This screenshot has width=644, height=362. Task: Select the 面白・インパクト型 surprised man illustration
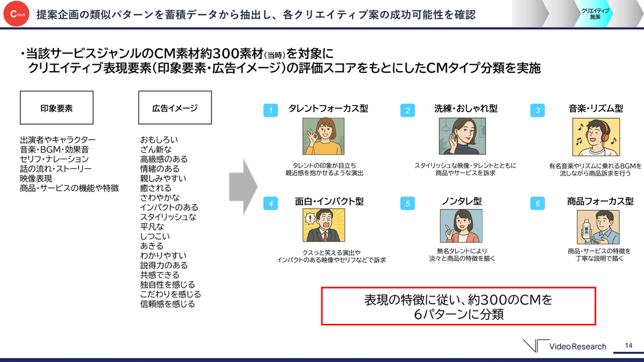click(x=324, y=226)
